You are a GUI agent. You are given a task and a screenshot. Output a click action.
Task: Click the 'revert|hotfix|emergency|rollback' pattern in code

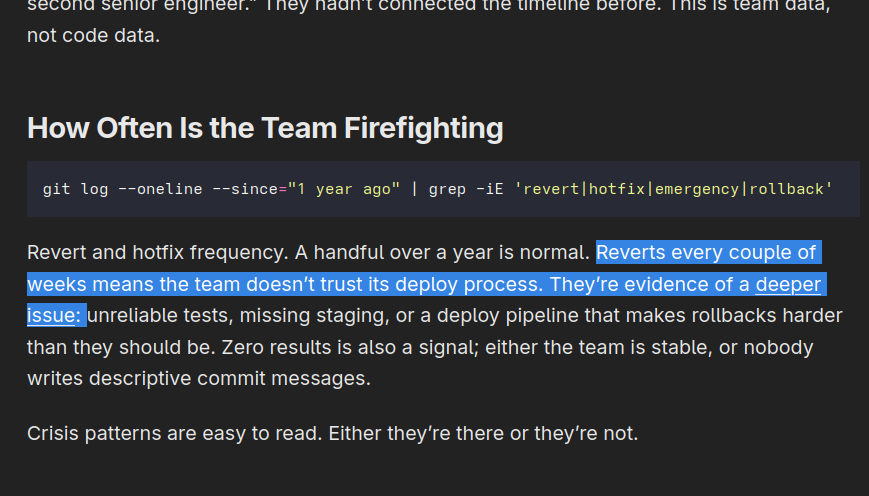coord(673,189)
